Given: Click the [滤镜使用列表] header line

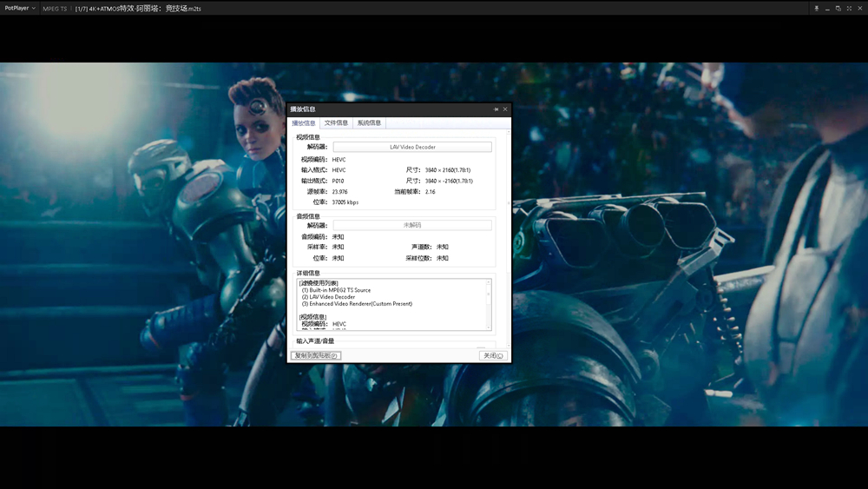Looking at the screenshot, I should (x=319, y=283).
